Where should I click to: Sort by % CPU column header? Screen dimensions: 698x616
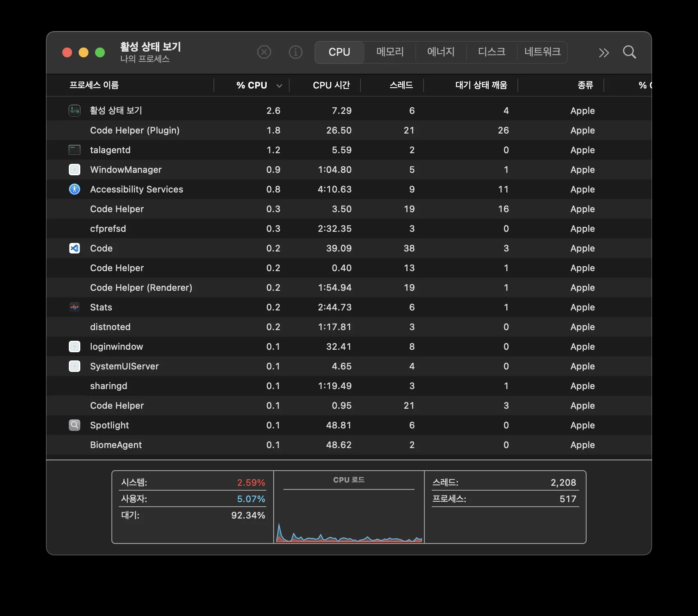coord(252,85)
